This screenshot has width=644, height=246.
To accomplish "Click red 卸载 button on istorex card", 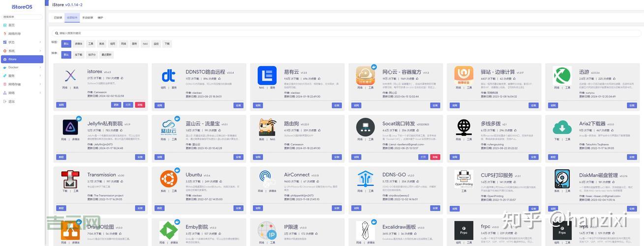I will [140, 105].
